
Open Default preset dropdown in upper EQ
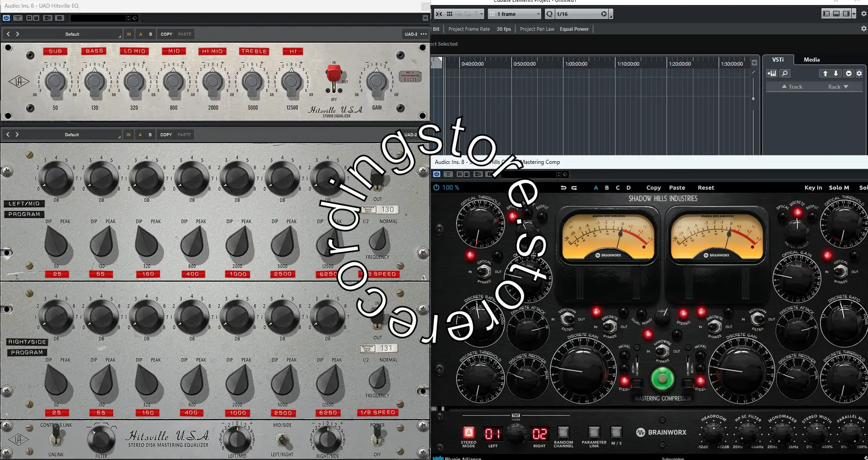(72, 34)
